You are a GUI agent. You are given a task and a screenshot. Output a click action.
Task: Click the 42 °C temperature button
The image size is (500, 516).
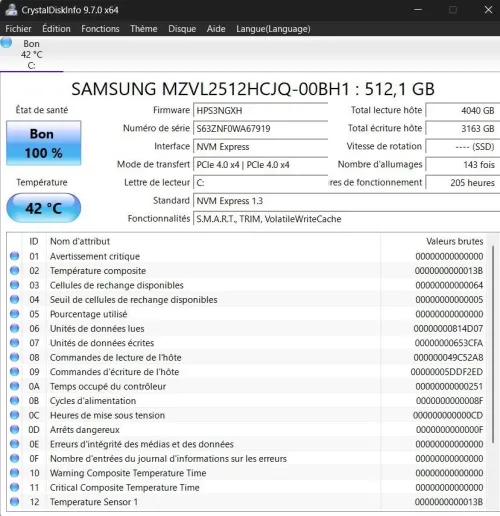pyautogui.click(x=44, y=208)
